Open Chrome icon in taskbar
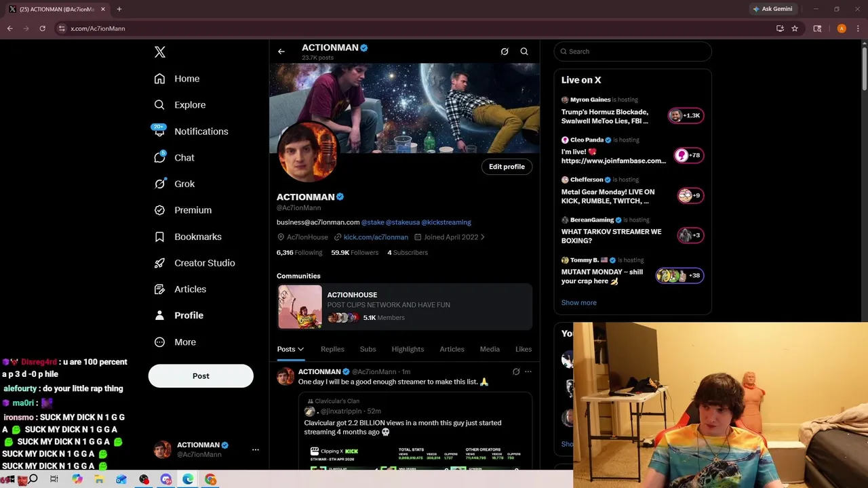The image size is (868, 488). [x=211, y=479]
